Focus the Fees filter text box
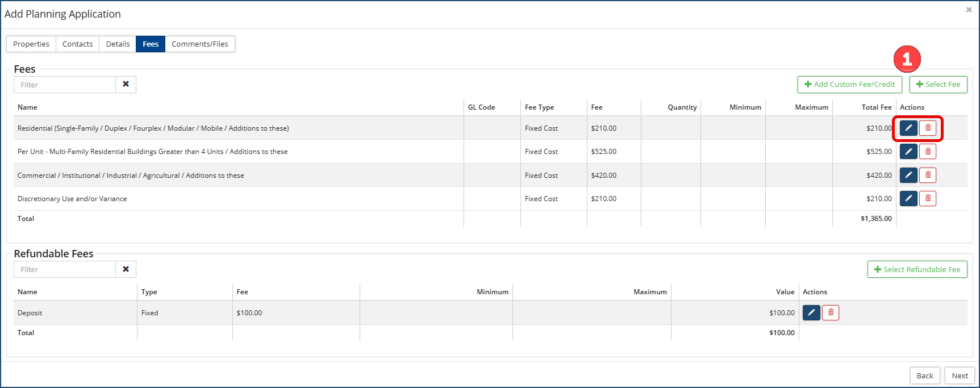Screen dimensions: 980x388 65,85
